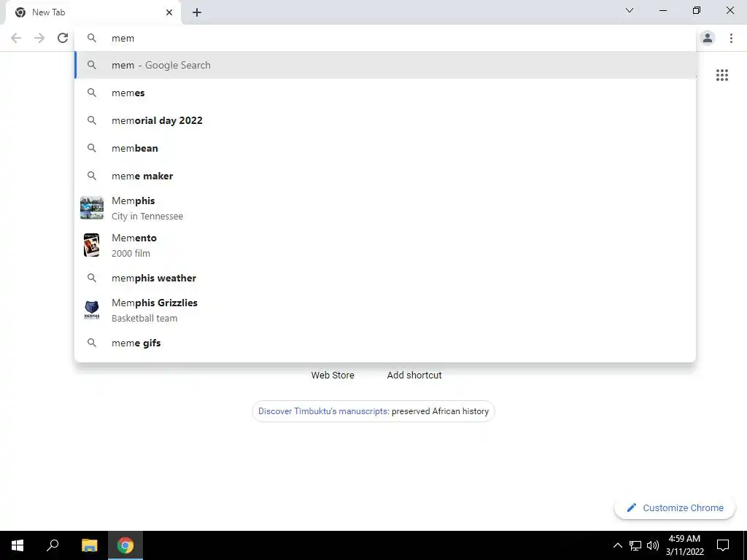Close the New Tab tab
The image size is (747, 560).
[x=169, y=12]
